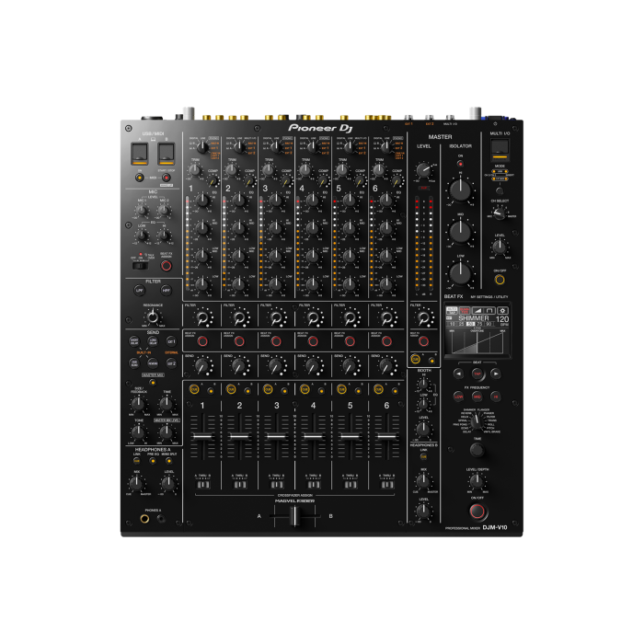Click channel 5 crossfader assign switch
Viewport: 644px width, 644px height.
point(351,484)
